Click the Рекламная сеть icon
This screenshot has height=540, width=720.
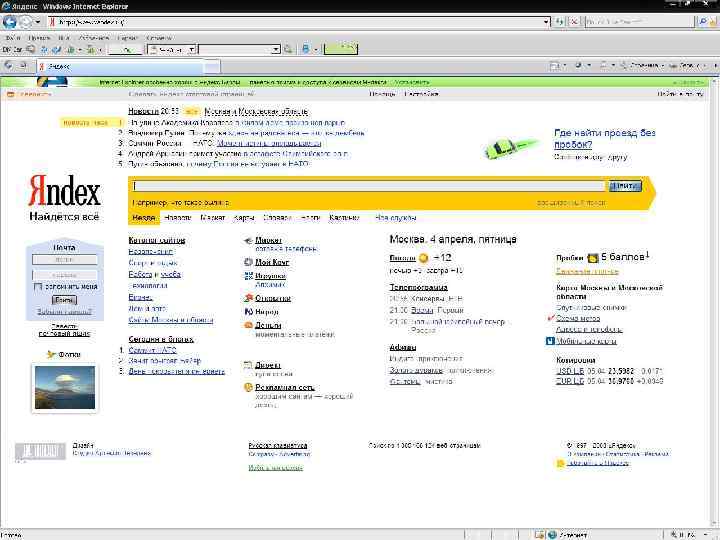248,387
